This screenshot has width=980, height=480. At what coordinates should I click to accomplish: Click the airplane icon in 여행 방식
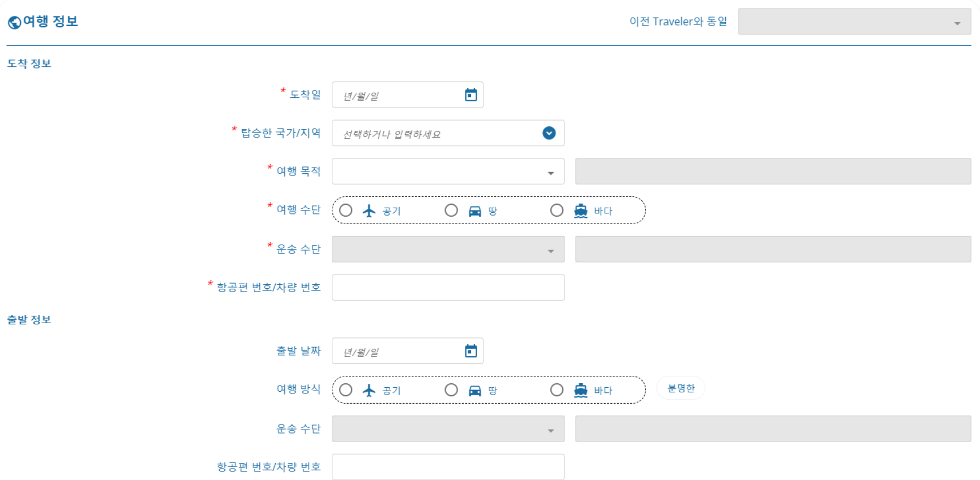(x=369, y=390)
